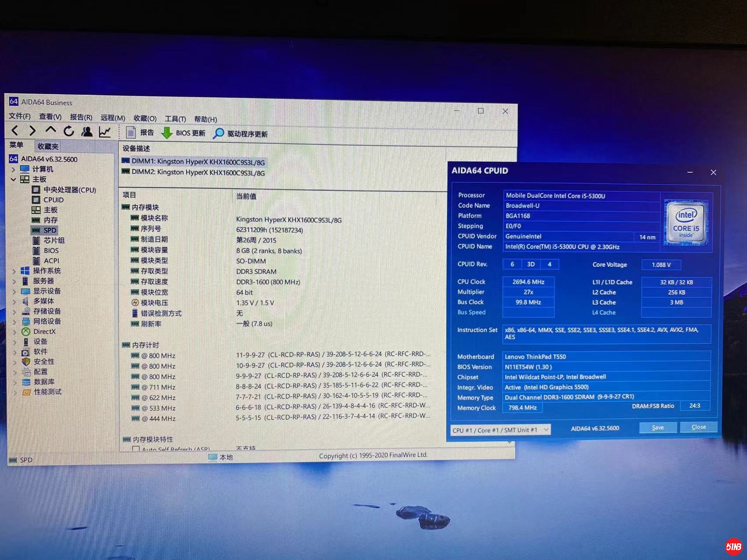Click the CPU Clock value 2694.6 MHz
Viewport: 747px width, 560px height.
[x=528, y=282]
